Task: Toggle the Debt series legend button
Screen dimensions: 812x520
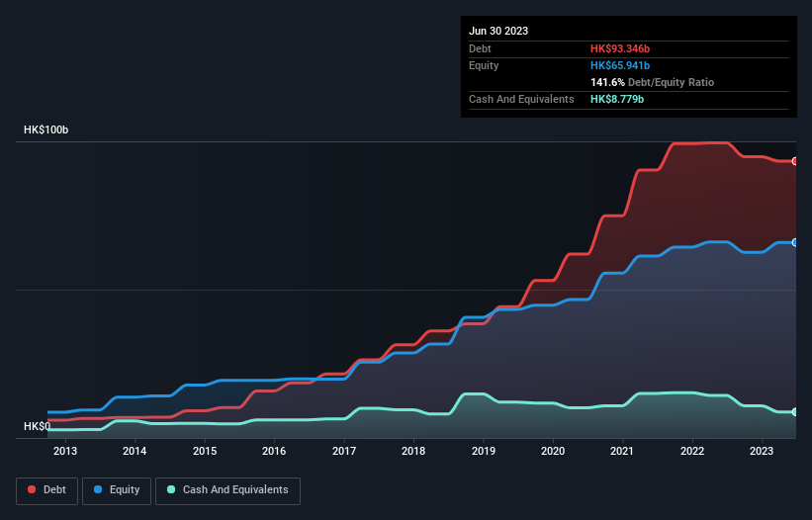Action: [x=46, y=490]
